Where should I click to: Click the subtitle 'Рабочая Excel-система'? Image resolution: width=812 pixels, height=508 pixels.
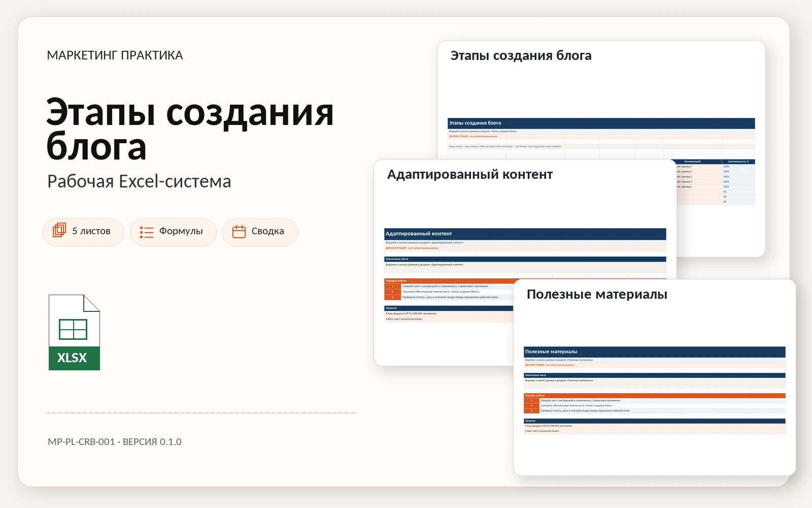click(x=139, y=181)
